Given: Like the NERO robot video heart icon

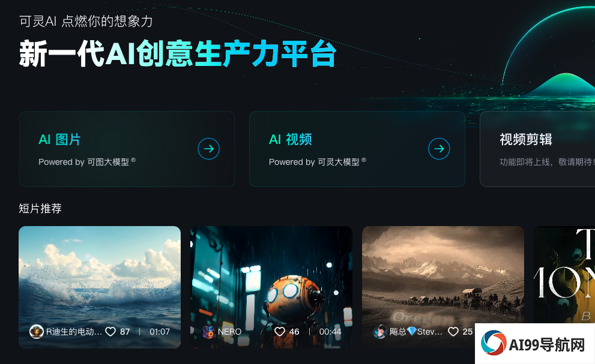Looking at the screenshot, I should tap(280, 332).
